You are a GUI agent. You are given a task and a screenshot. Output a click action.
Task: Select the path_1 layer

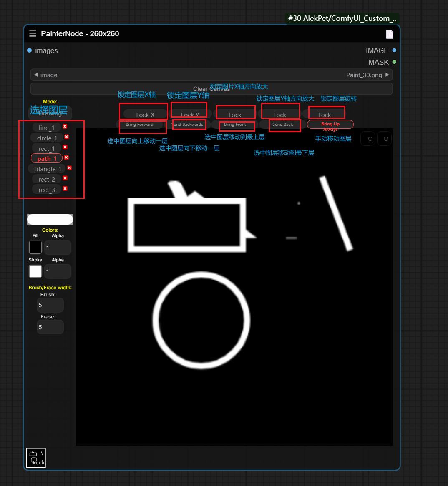(x=46, y=158)
